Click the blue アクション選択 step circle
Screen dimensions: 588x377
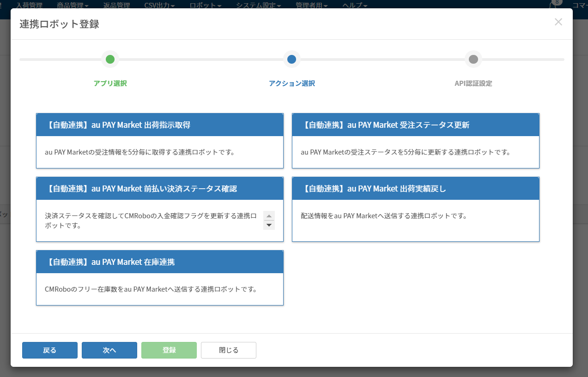[x=291, y=59]
